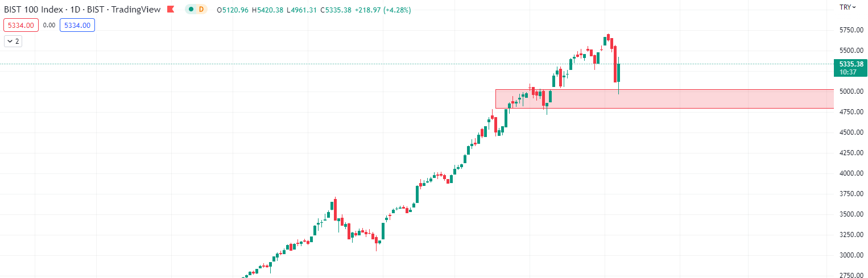Expand the indicators legend showing 2

click(13, 41)
